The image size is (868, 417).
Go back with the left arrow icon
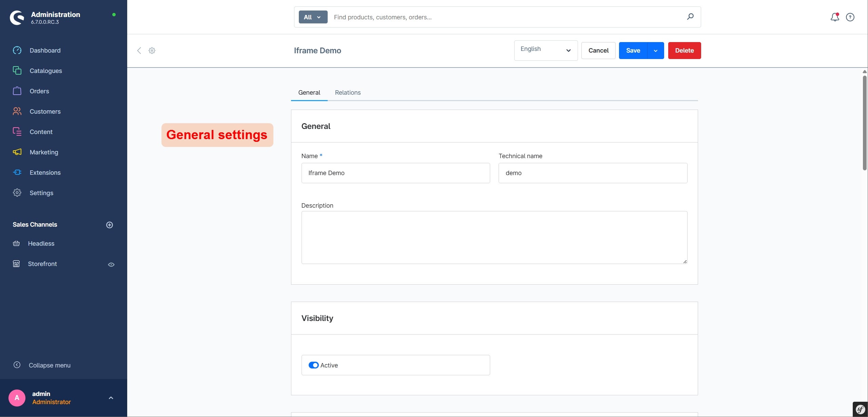[x=139, y=51]
